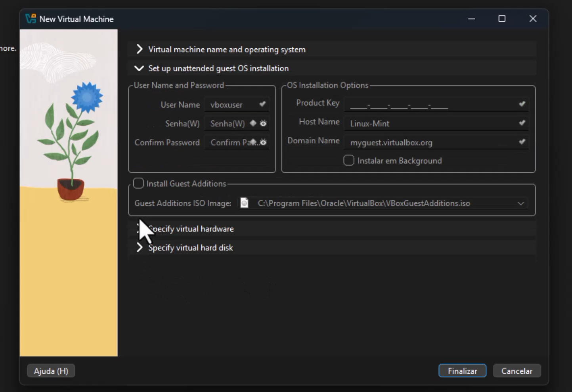This screenshot has width=572, height=392.
Task: Maximize the New Virtual Machine window
Action: pos(502,19)
